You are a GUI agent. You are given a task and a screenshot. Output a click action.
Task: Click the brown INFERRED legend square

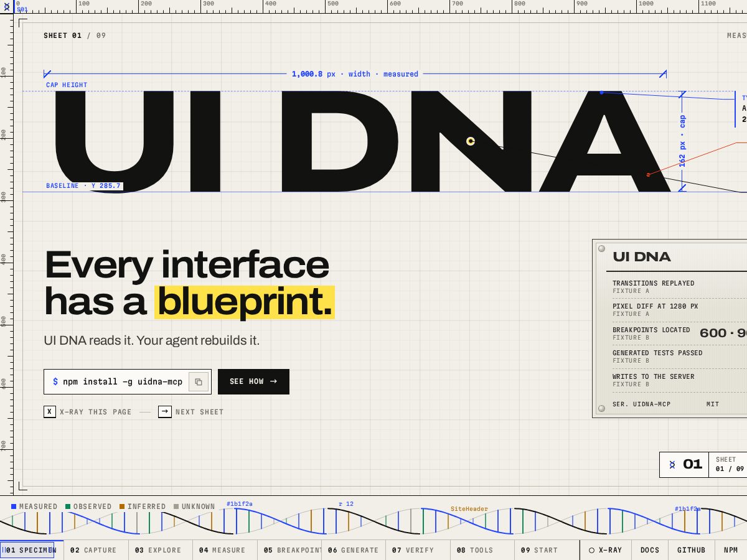click(x=122, y=506)
